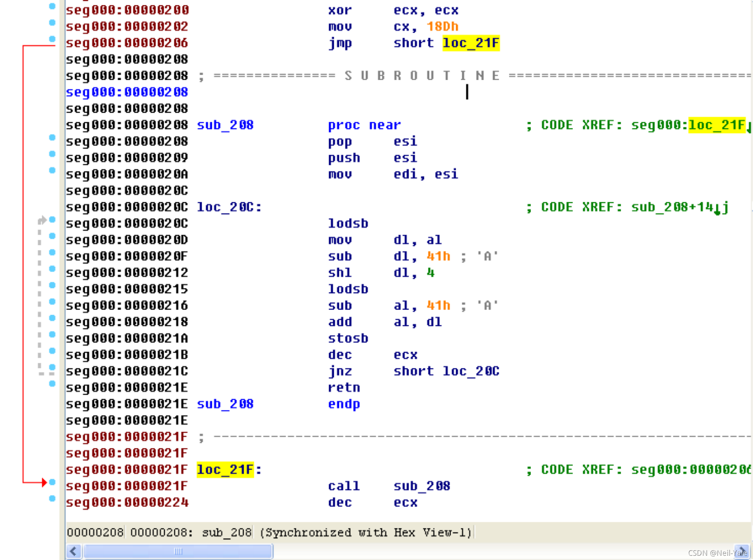
Task: Click the breakpoint dot beside mov edi, esi
Action: (x=52, y=170)
